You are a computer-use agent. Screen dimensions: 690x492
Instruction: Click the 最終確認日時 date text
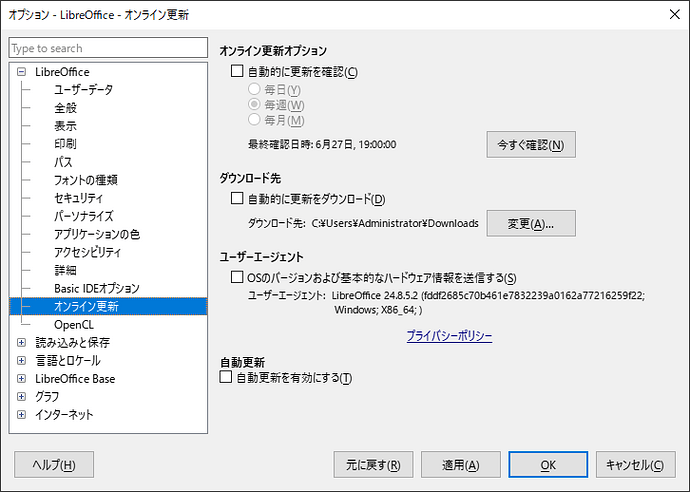pyautogui.click(x=322, y=144)
